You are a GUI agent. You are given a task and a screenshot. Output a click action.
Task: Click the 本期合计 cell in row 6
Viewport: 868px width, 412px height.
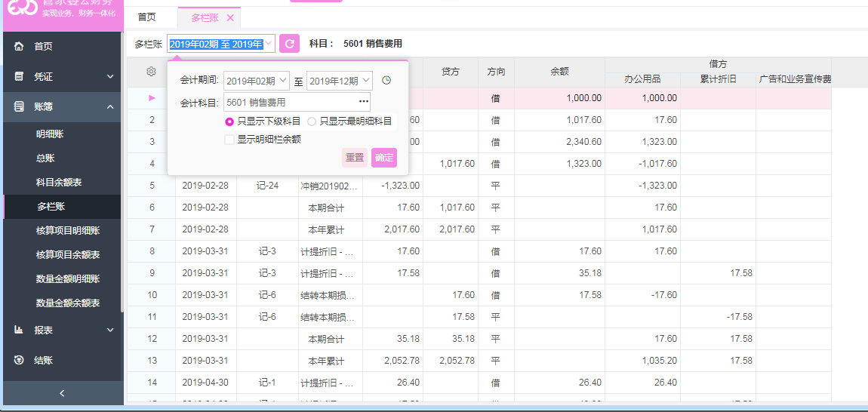tap(331, 208)
